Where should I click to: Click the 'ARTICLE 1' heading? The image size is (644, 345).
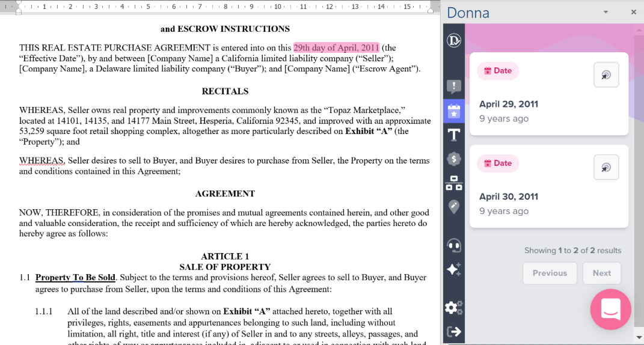[225, 256]
